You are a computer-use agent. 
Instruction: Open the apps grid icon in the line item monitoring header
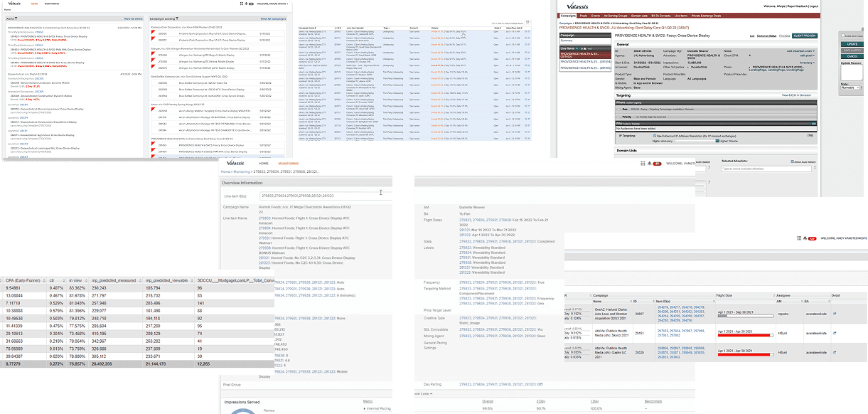tap(643, 163)
